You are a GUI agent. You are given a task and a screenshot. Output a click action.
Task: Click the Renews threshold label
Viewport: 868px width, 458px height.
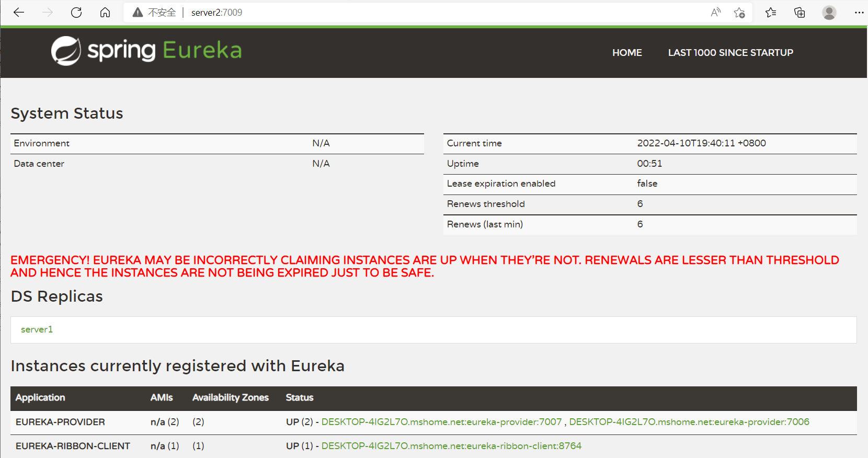click(486, 204)
